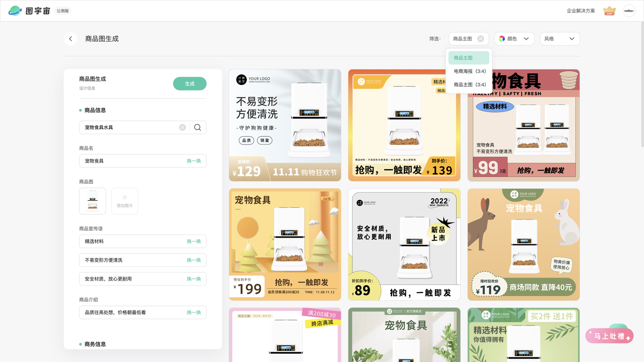
Task: Click the 图宇宙 planet logo
Action: tap(15, 11)
